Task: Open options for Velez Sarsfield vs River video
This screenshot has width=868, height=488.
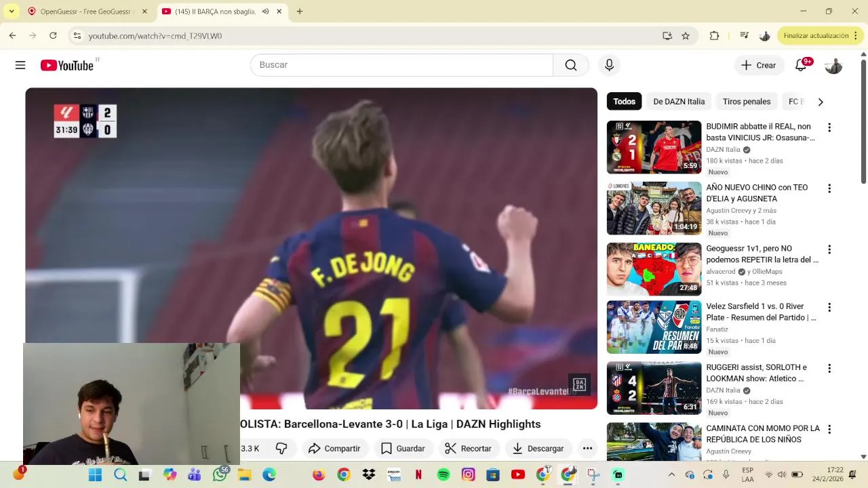Action: pos(829,307)
